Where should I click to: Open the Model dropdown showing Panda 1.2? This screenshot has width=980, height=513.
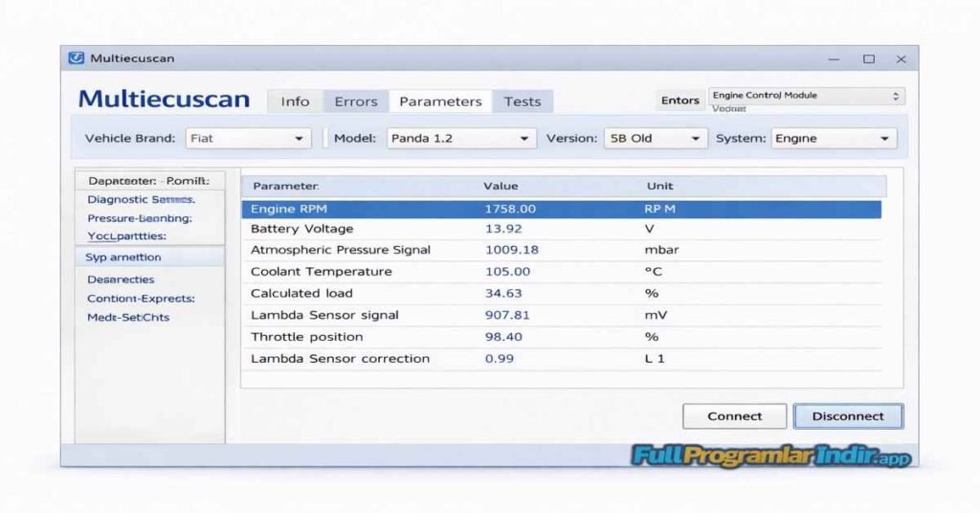pyautogui.click(x=459, y=139)
